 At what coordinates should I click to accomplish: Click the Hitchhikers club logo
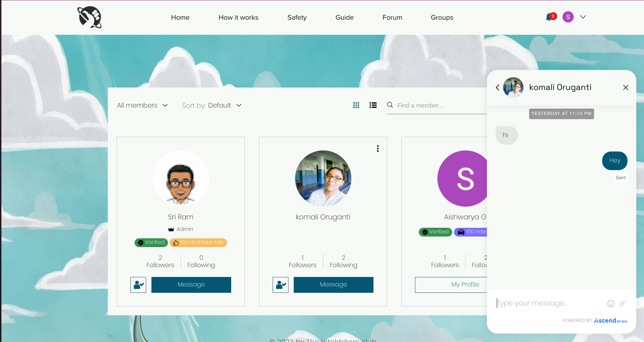coord(90,17)
